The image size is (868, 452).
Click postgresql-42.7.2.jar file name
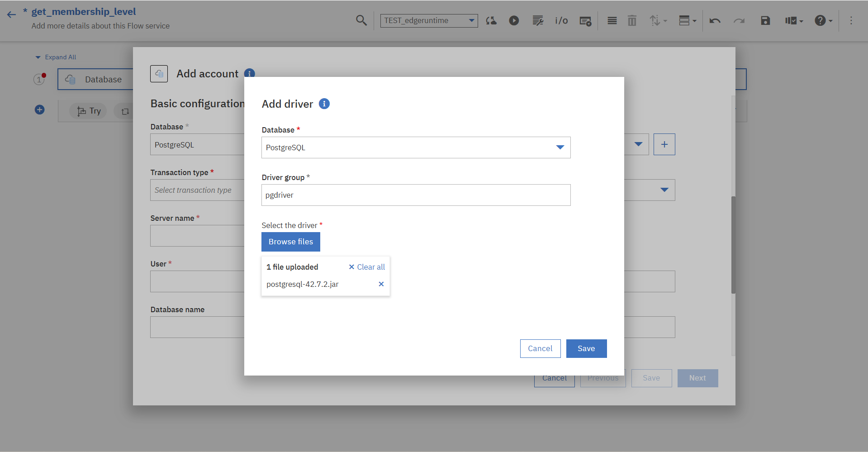[x=303, y=284]
